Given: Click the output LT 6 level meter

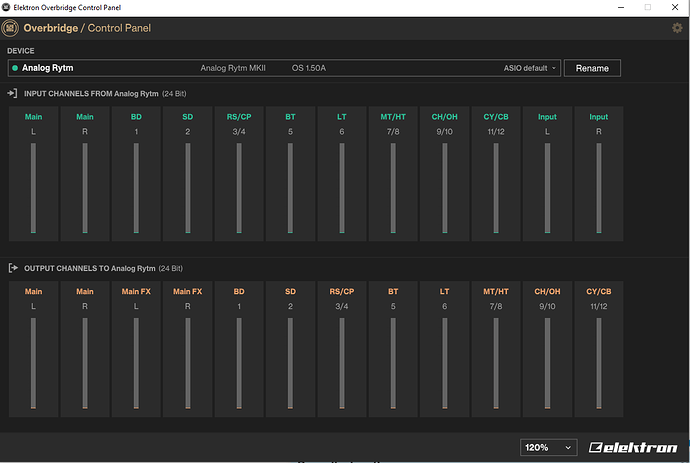Looking at the screenshot, I should pos(444,363).
